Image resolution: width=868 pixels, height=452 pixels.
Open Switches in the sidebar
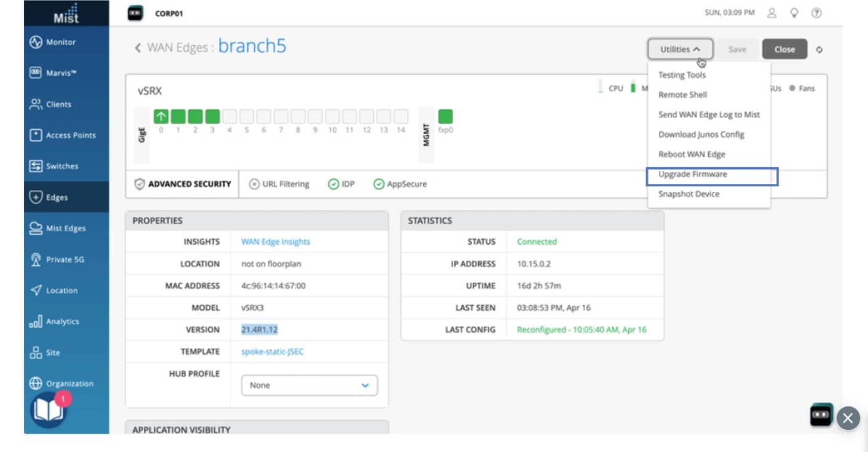[x=66, y=166]
